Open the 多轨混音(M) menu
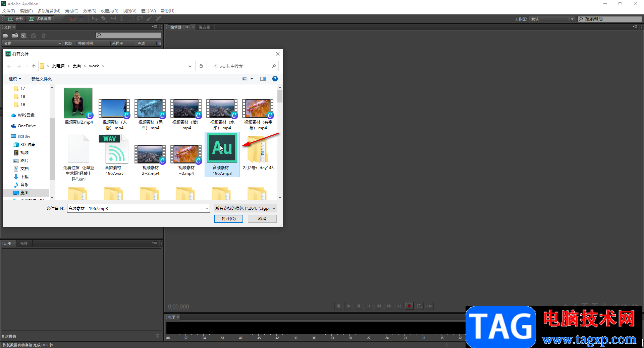The height and width of the screenshot is (348, 644). (x=49, y=11)
